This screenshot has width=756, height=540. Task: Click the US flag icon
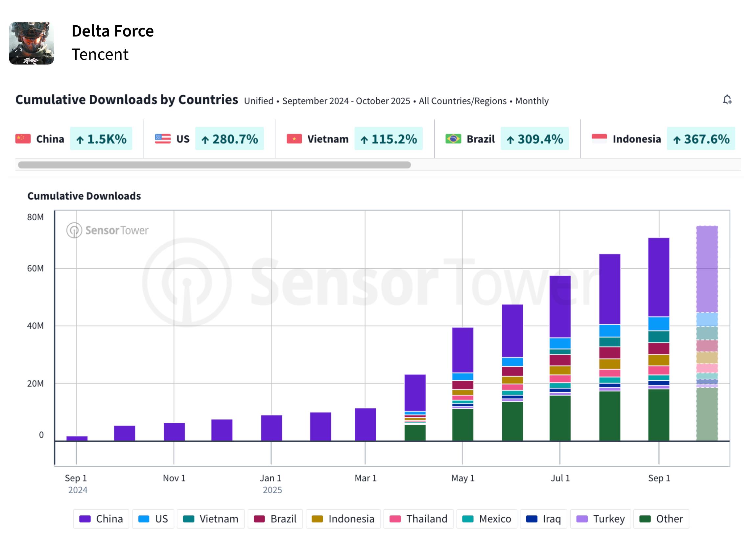163,139
